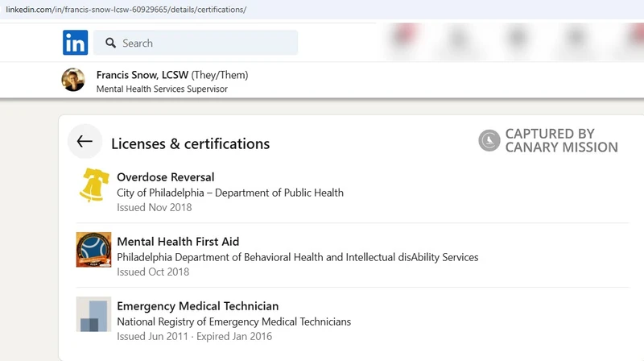Open the Liberty Bell logo for Overdose Reversal
This screenshot has width=644, height=361.
tap(93, 185)
